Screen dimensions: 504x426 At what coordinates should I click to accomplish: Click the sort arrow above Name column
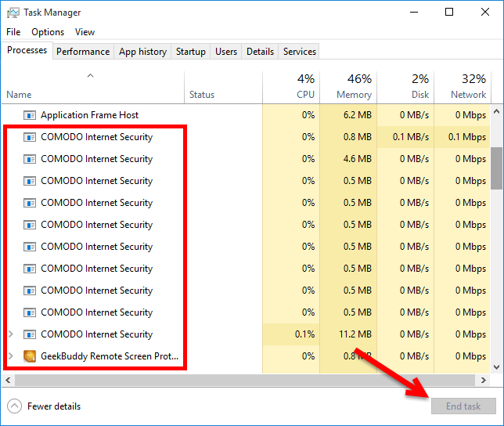(90, 76)
